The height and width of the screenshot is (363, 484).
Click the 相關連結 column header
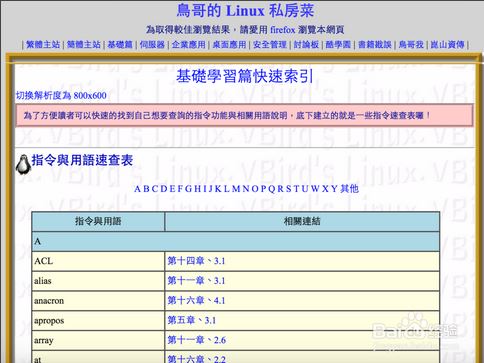(x=302, y=221)
